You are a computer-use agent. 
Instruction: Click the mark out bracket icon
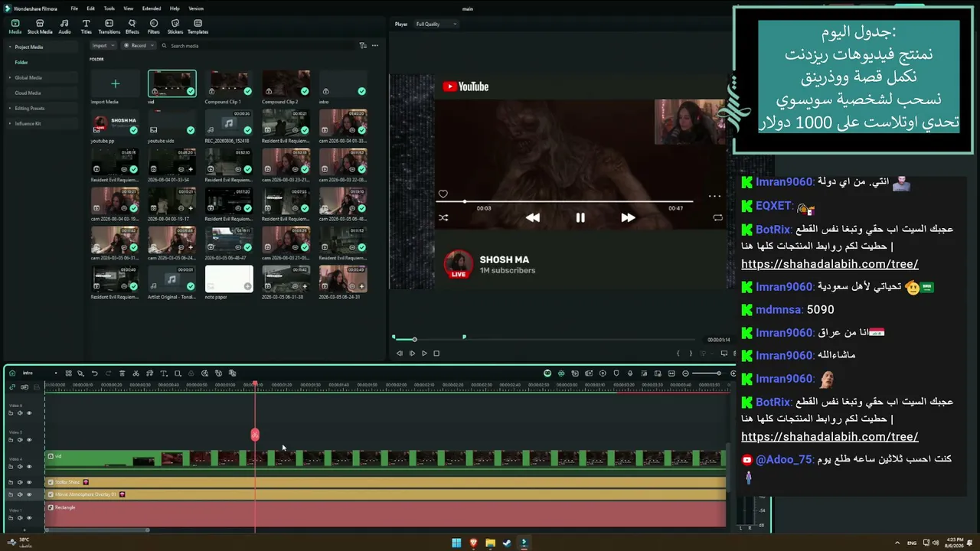click(x=691, y=354)
